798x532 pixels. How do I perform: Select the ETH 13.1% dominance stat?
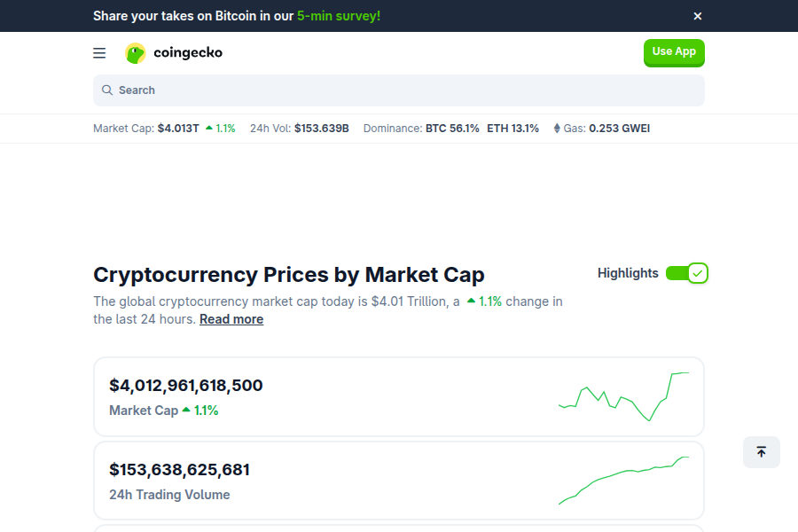(x=513, y=128)
